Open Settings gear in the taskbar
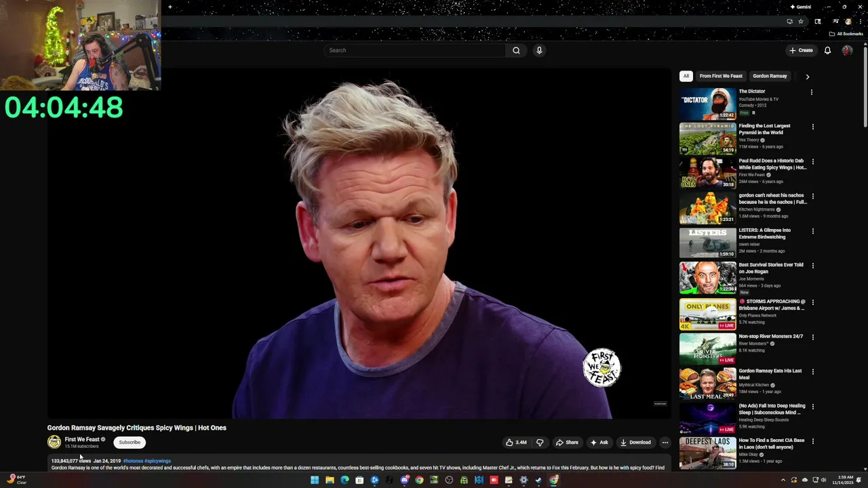The height and width of the screenshot is (488, 868). click(524, 480)
